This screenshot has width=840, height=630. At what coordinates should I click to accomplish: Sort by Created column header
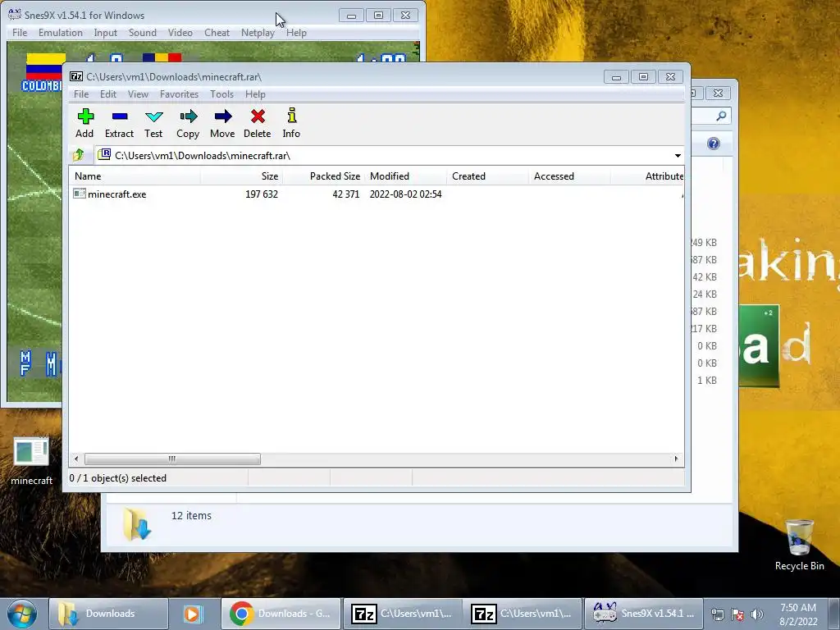tap(487, 176)
